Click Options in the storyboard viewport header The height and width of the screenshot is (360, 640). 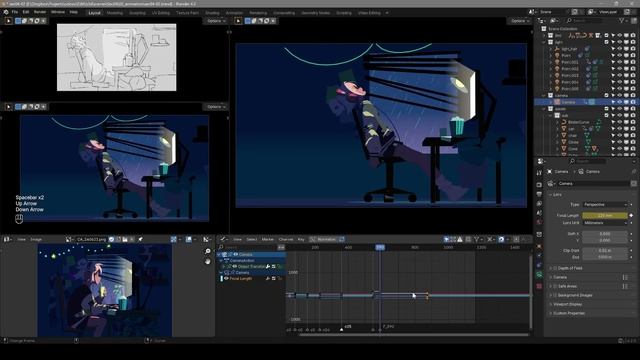click(216, 21)
